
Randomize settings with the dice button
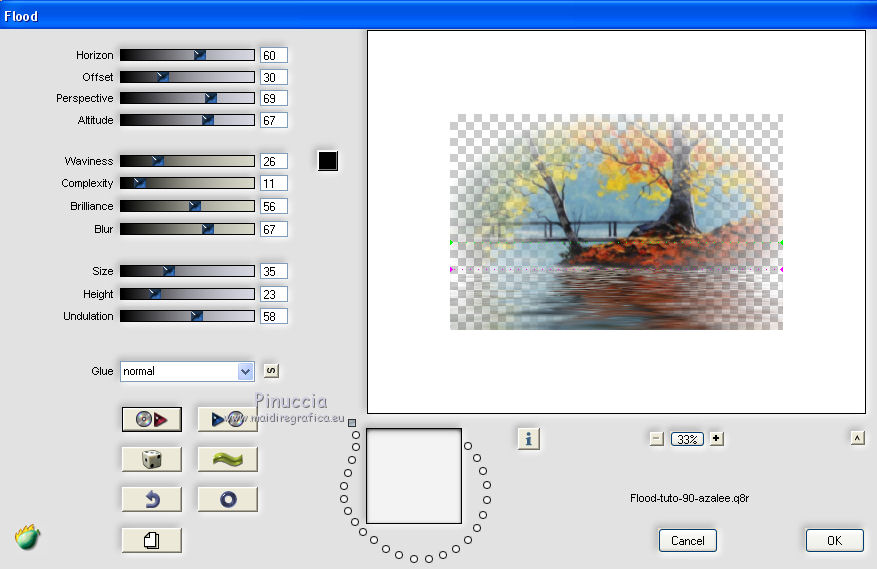tap(152, 459)
